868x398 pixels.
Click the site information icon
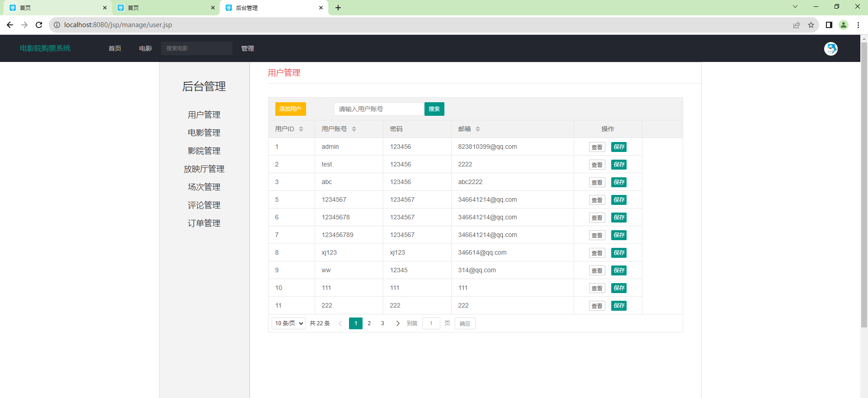[x=57, y=25]
